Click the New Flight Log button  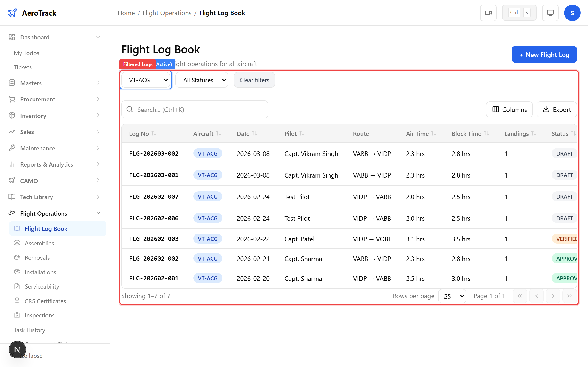click(x=544, y=54)
